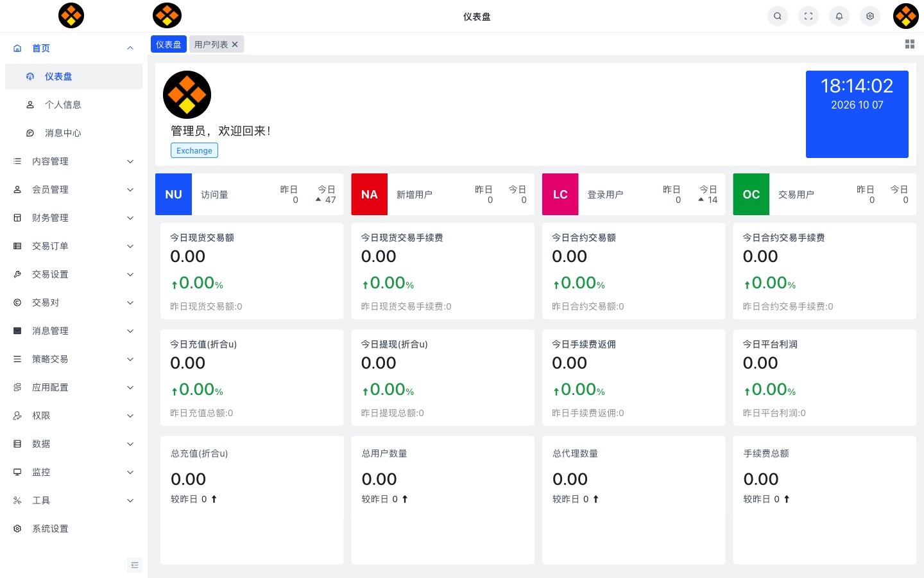Click the grid layout icon beside tabs
The width and height of the screenshot is (924, 578).
pos(910,44)
